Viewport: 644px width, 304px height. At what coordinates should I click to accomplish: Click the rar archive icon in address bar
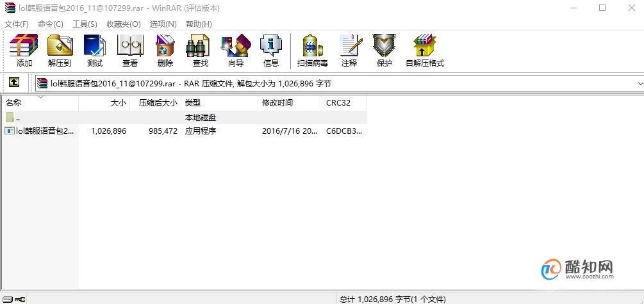click(x=42, y=84)
